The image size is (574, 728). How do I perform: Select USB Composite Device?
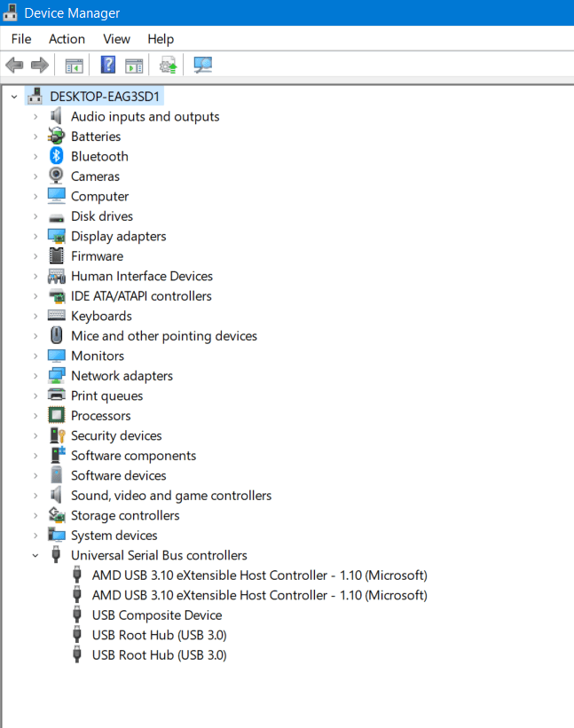[157, 615]
